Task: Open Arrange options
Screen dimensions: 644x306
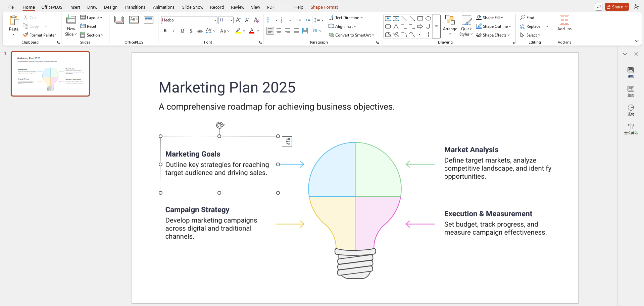Action: tap(450, 25)
